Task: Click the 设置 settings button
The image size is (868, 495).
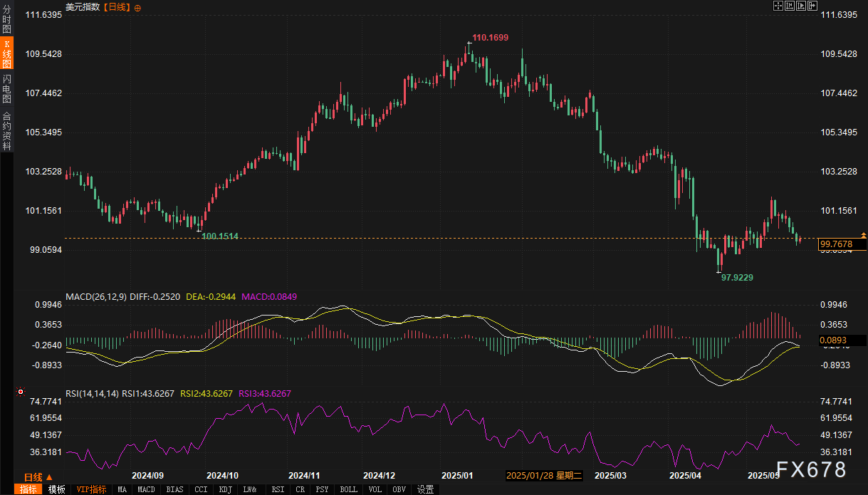Action: (425, 489)
